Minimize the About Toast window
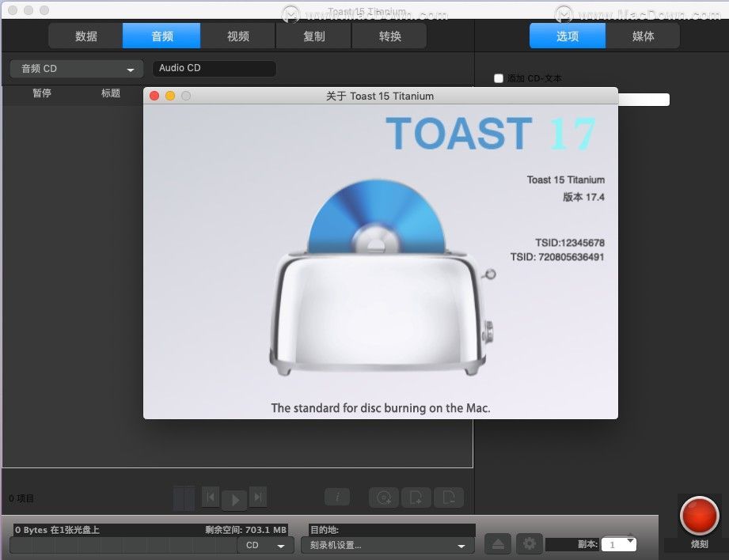This screenshot has height=560, width=729. (x=170, y=96)
